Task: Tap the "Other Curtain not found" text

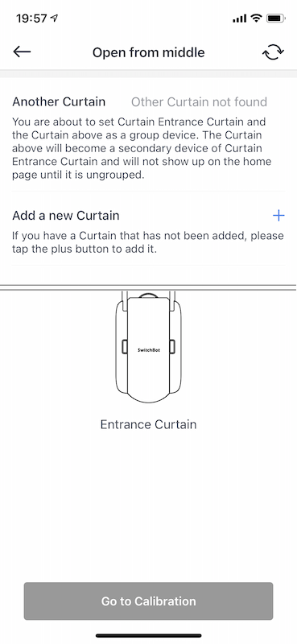Action: (200, 102)
